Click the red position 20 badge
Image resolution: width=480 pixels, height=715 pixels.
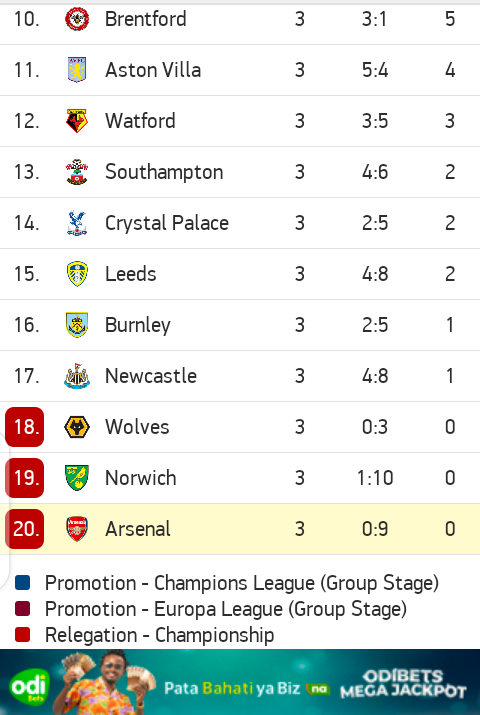click(25, 529)
